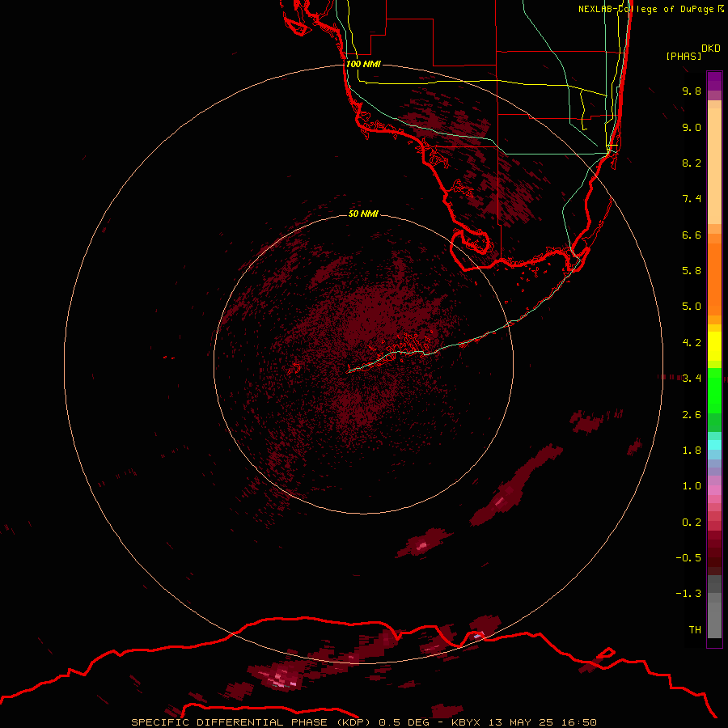Click the 3.4 legend value
Screen dimensions: 728x728
pyautogui.click(x=692, y=379)
